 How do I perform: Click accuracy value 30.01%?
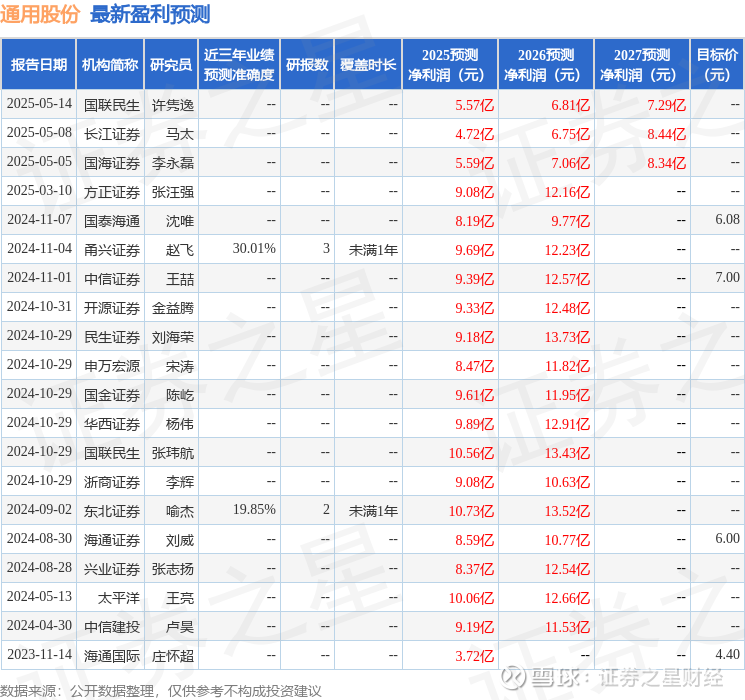[x=254, y=249]
